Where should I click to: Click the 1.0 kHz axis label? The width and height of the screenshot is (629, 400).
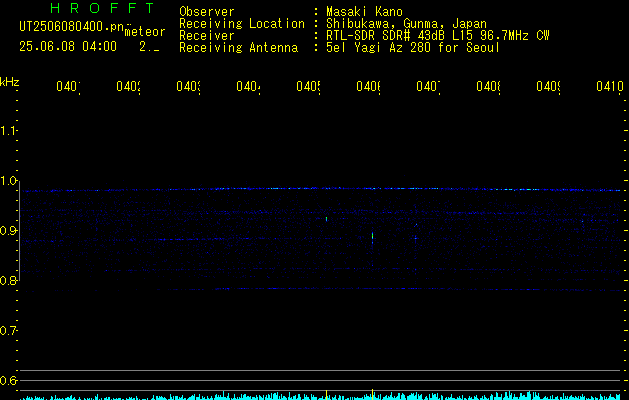8,181
